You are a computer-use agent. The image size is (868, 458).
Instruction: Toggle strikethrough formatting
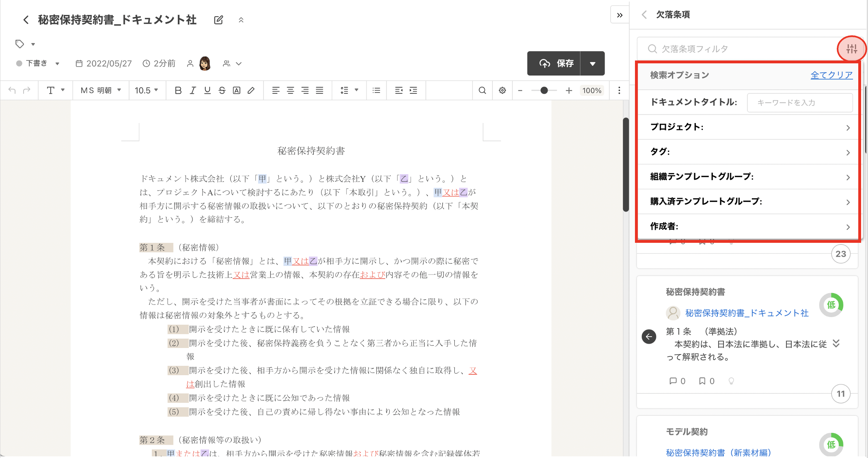[x=222, y=91]
